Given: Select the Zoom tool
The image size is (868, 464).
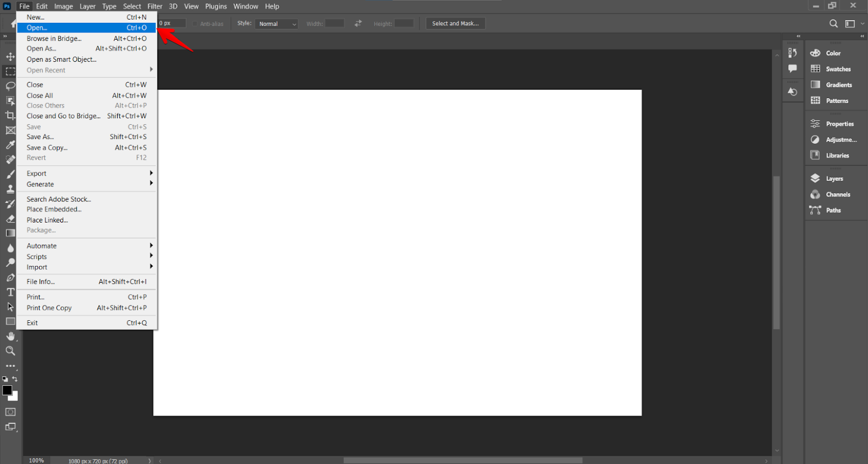Looking at the screenshot, I should click(x=10, y=351).
